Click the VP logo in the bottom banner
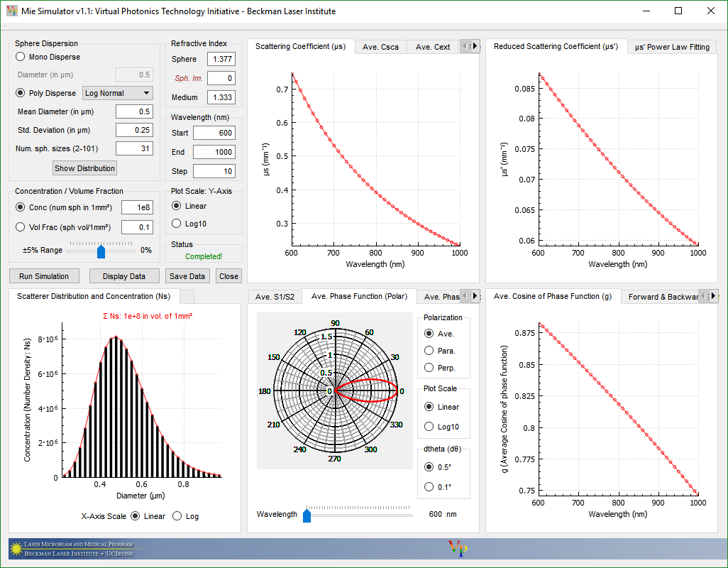 pyautogui.click(x=458, y=549)
